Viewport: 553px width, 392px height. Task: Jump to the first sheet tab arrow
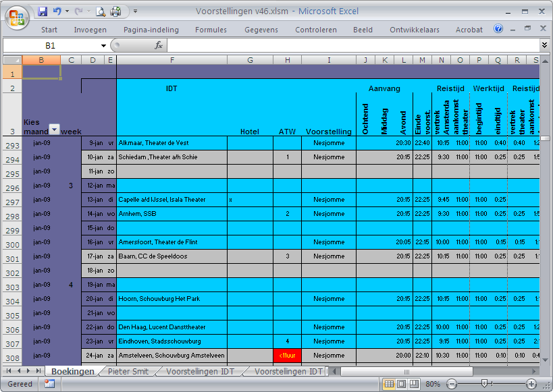coord(9,371)
